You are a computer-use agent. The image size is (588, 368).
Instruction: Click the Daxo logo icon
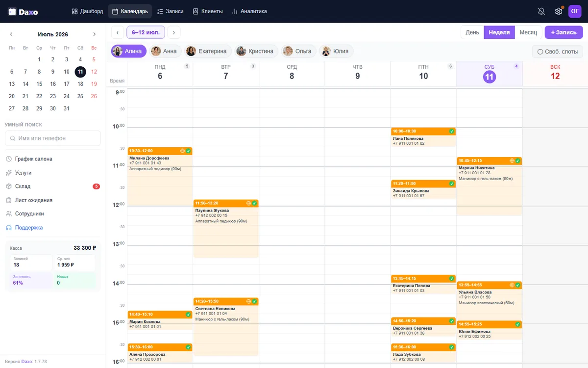pyautogui.click(x=12, y=11)
